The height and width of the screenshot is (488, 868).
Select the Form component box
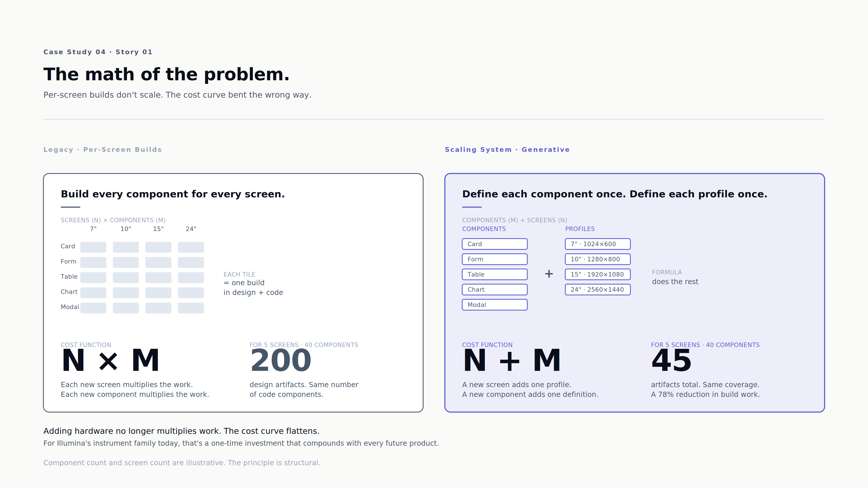click(494, 259)
